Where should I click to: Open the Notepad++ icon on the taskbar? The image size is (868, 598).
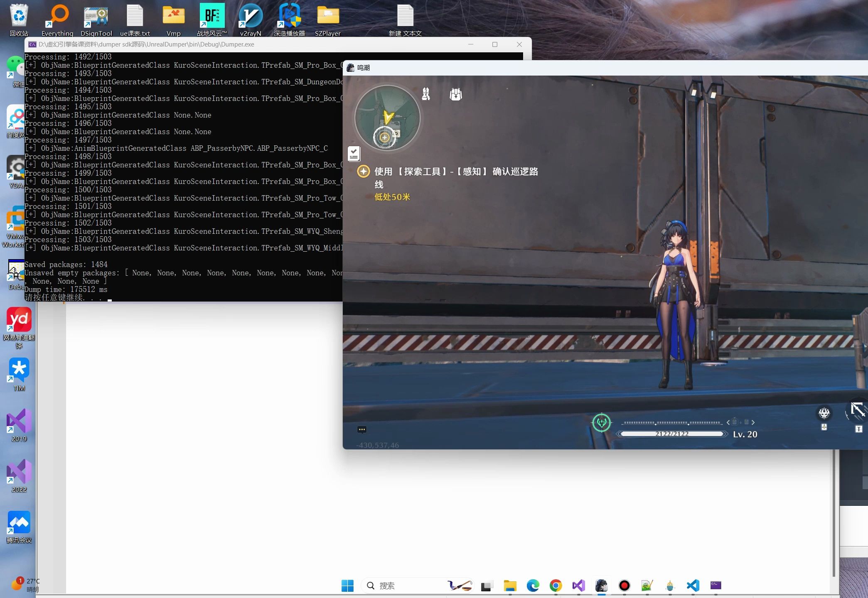pos(647,586)
